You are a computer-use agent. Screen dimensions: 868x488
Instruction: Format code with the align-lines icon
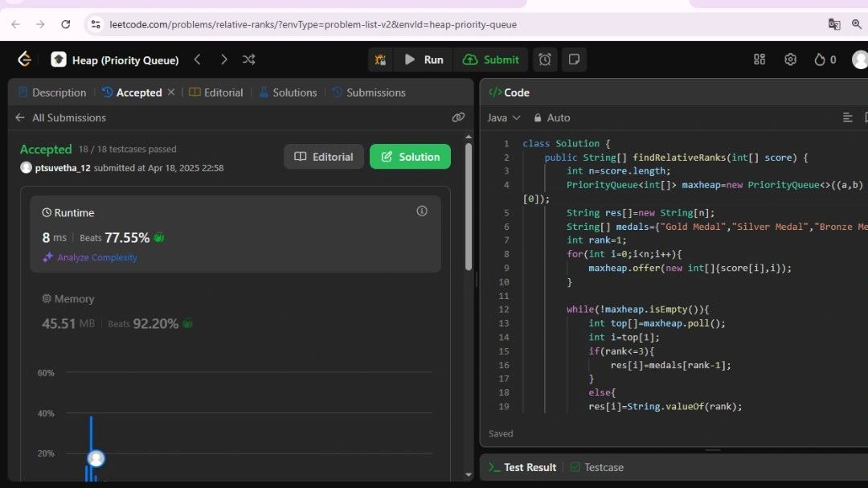pyautogui.click(x=848, y=117)
